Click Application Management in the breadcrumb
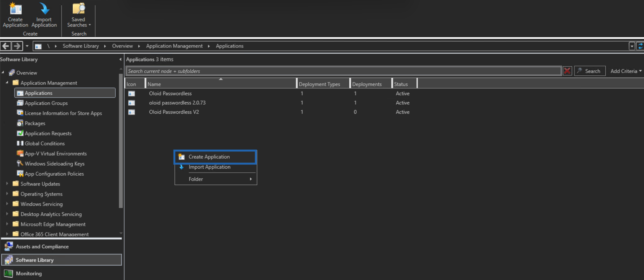Screen dimensions: 644x280 [x=174, y=46]
